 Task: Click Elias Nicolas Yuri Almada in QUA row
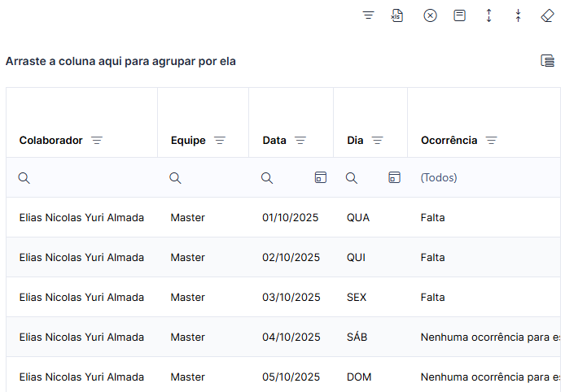(81, 217)
